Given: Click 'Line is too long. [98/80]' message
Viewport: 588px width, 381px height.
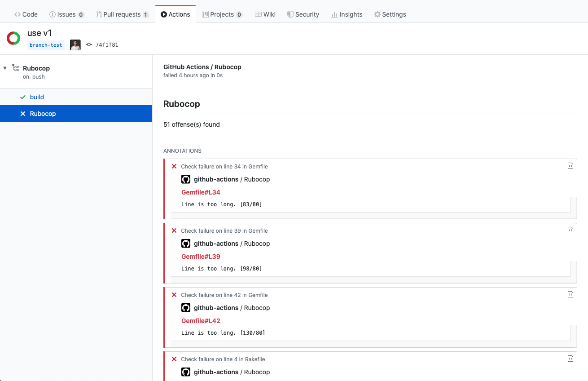Looking at the screenshot, I should tap(222, 269).
